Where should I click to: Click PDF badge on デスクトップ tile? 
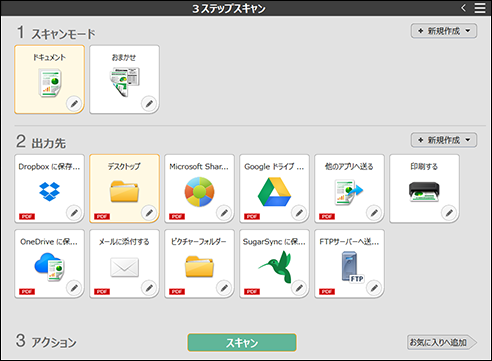[x=102, y=217]
